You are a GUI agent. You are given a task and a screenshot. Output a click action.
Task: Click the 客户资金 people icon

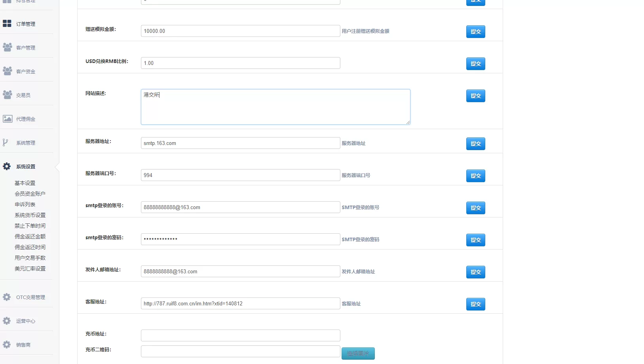click(7, 71)
